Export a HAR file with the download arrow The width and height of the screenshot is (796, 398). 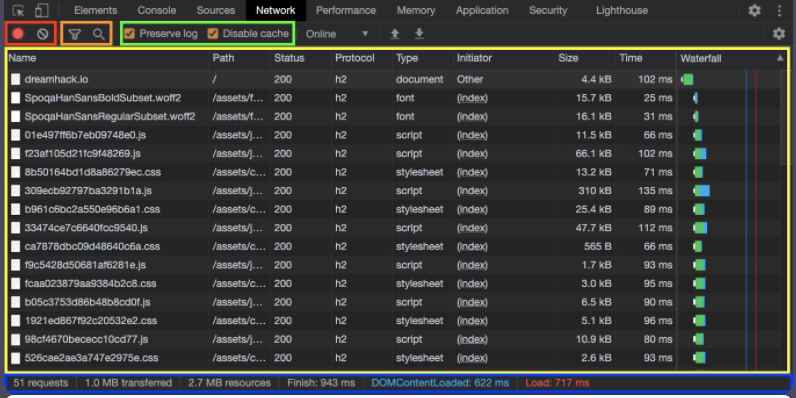419,34
